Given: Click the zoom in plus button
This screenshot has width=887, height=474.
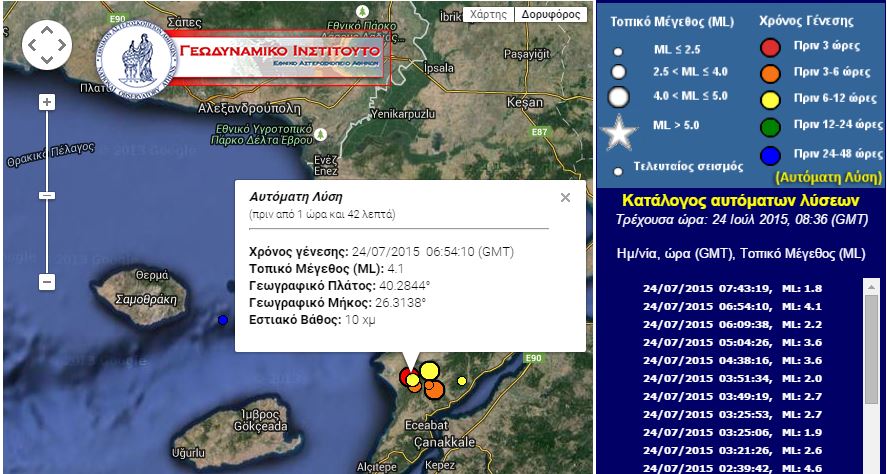Looking at the screenshot, I should tap(46, 102).
